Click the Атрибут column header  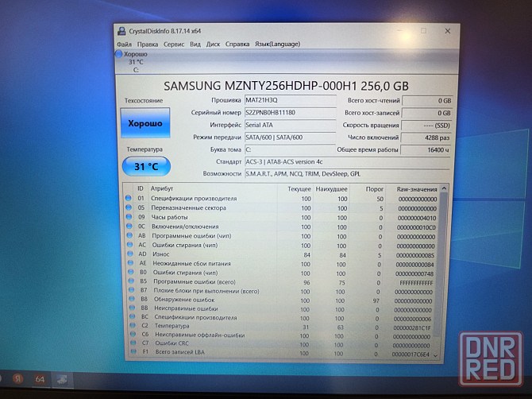point(163,188)
